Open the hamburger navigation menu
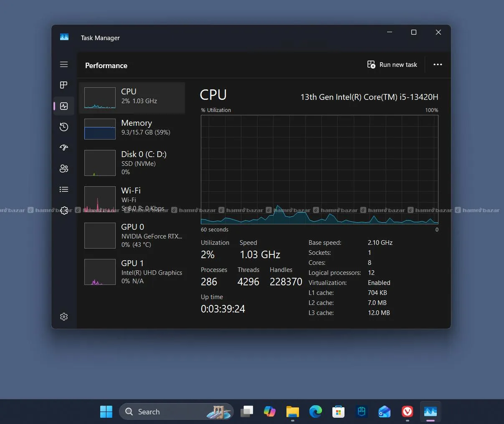 click(x=64, y=64)
